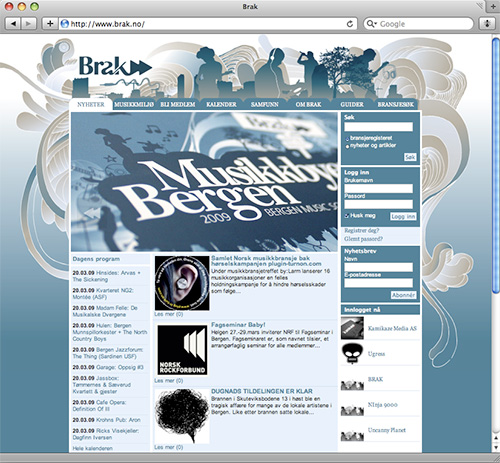Open the new tab plus button
This screenshot has height=463, width=500.
tap(493, 6)
